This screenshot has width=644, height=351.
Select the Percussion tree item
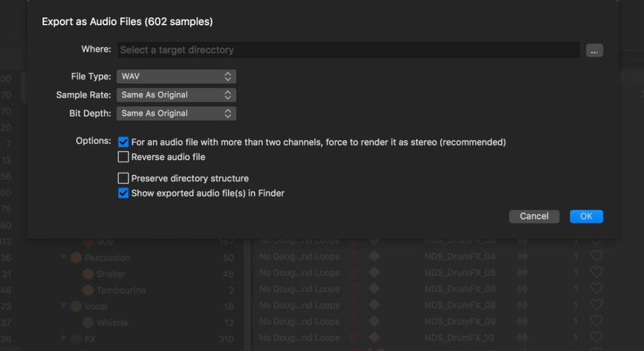(107, 258)
